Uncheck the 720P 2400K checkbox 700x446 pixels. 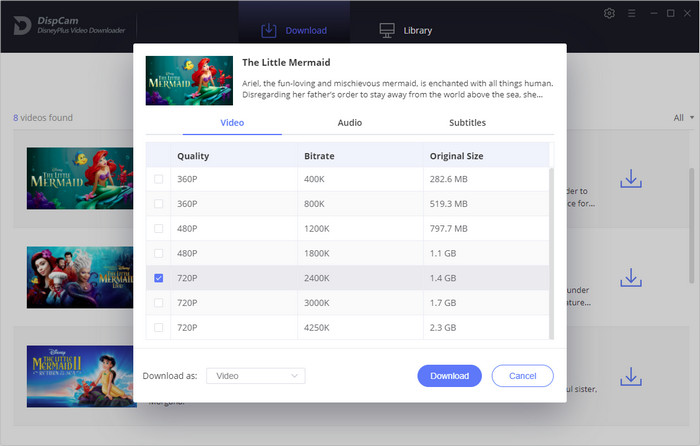point(158,278)
